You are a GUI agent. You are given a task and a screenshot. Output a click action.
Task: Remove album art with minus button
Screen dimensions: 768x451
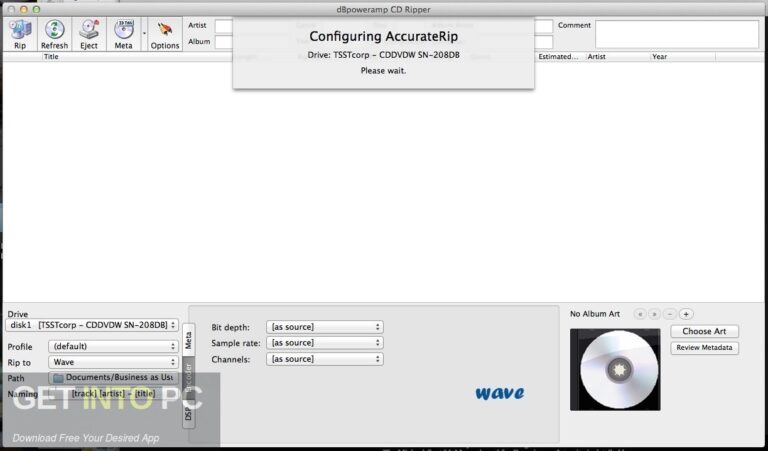pyautogui.click(x=670, y=314)
